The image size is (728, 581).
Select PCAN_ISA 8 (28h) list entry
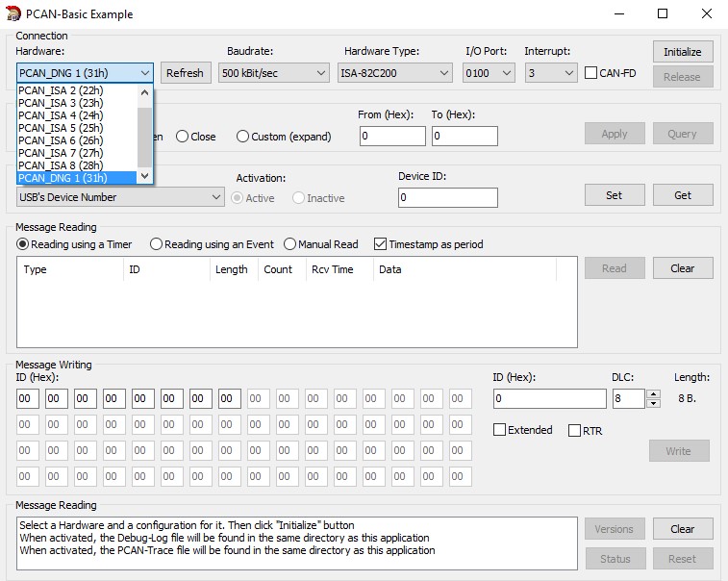(77, 165)
